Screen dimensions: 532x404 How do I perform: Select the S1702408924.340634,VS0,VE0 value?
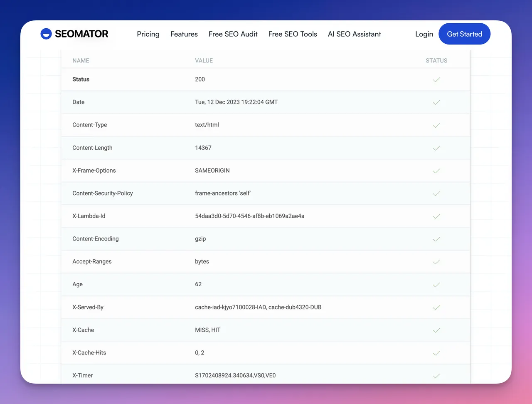pyautogui.click(x=235, y=375)
